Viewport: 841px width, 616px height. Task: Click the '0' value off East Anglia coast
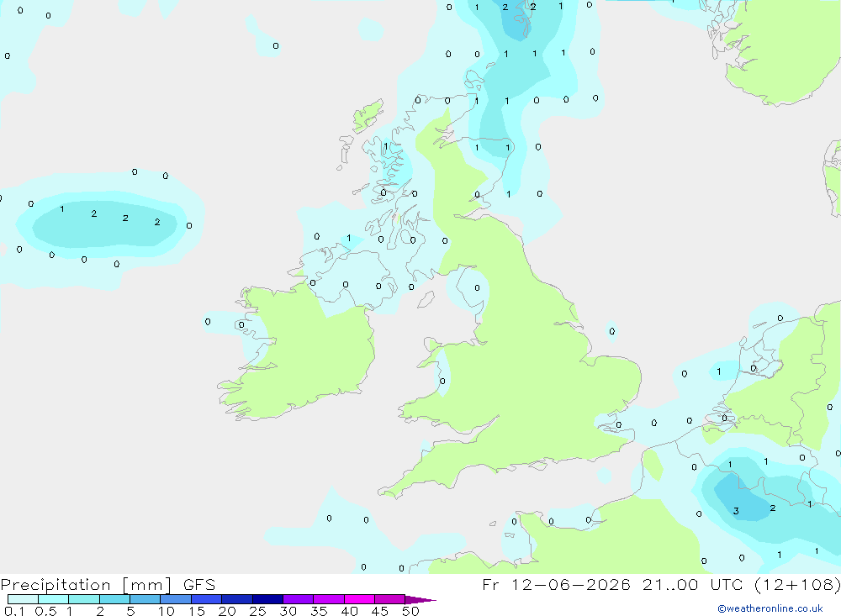tap(612, 331)
